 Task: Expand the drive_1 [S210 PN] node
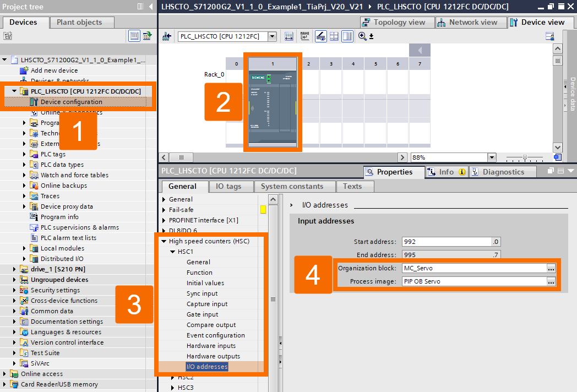(14, 269)
